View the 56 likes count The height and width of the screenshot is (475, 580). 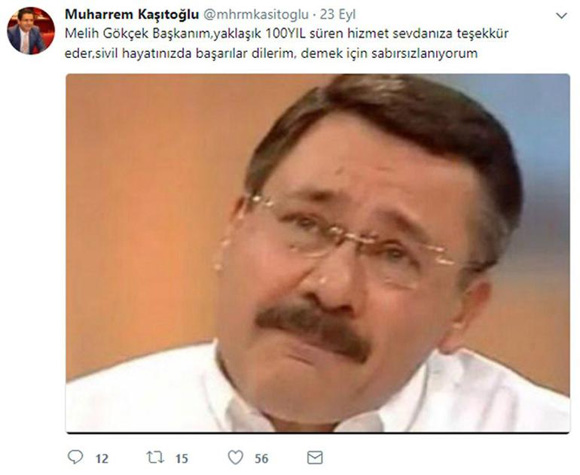coord(262,459)
